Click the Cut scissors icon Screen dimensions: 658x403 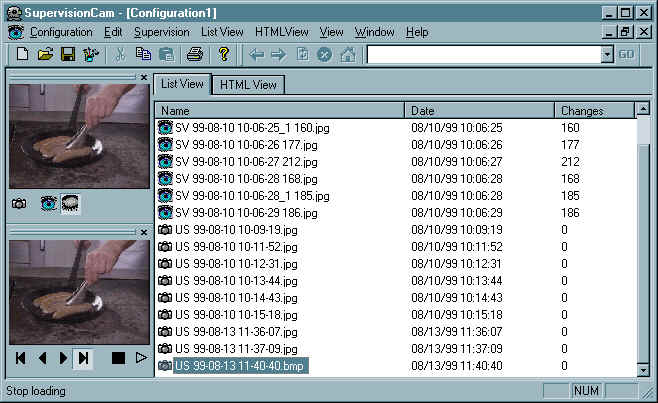point(120,54)
